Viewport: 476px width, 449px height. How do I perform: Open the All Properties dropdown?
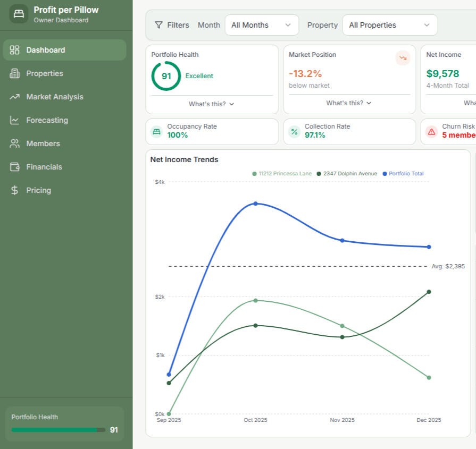(x=389, y=25)
